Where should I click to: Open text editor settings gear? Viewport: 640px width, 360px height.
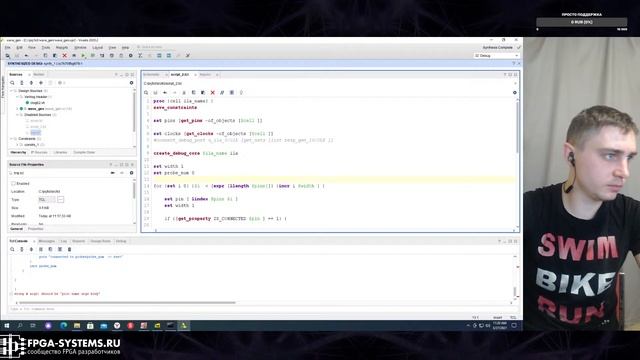tap(515, 93)
